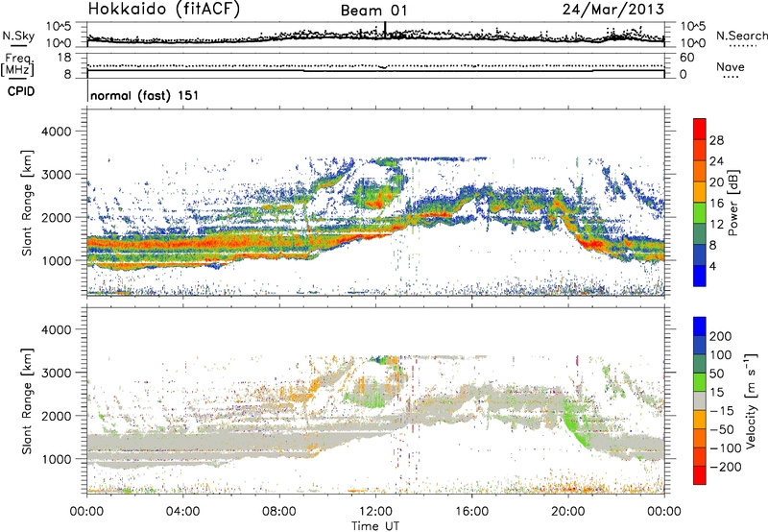Screen dimensions: 768x532
Task: Click the 16 tick on Power scale
Action: coord(716,204)
